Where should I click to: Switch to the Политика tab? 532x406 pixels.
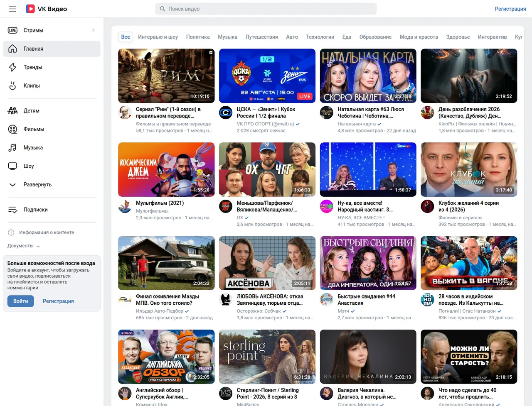[198, 37]
